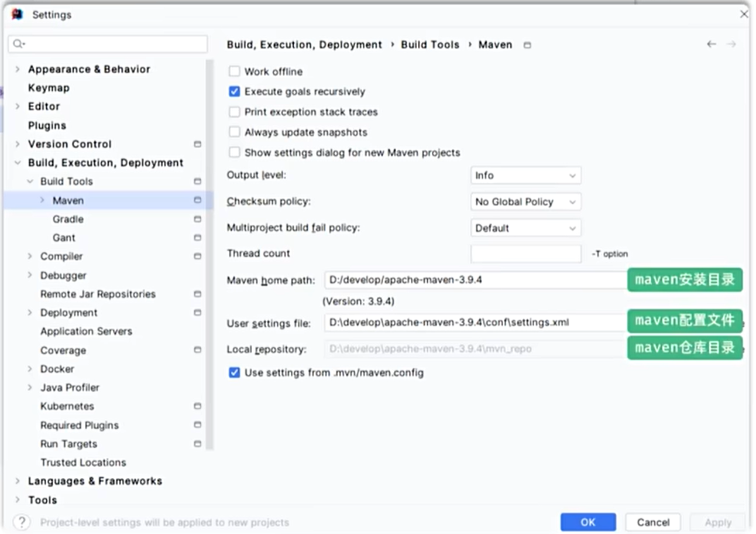Expand the Java Profiler node
The width and height of the screenshot is (756, 534).
[30, 388]
